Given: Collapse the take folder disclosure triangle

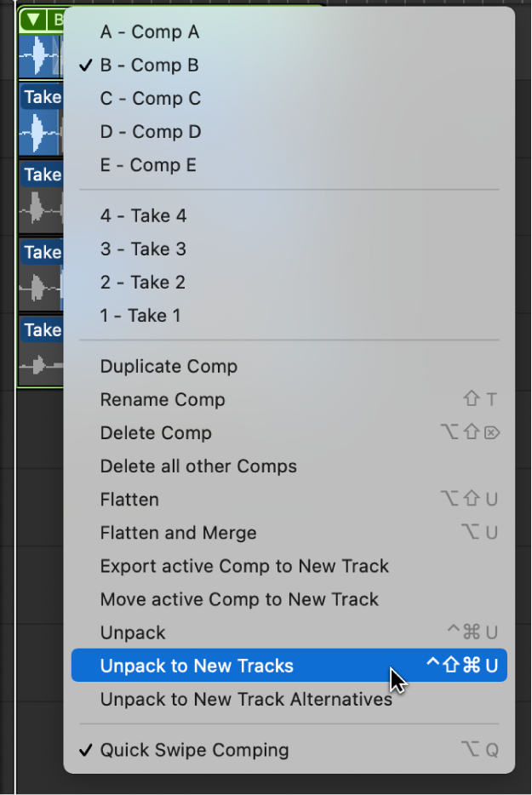Looking at the screenshot, I should [33, 20].
